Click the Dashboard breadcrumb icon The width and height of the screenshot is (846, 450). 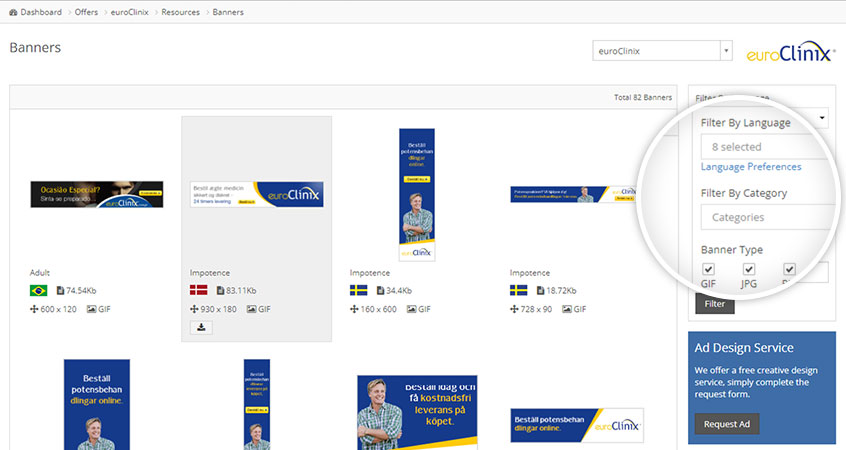[x=13, y=12]
